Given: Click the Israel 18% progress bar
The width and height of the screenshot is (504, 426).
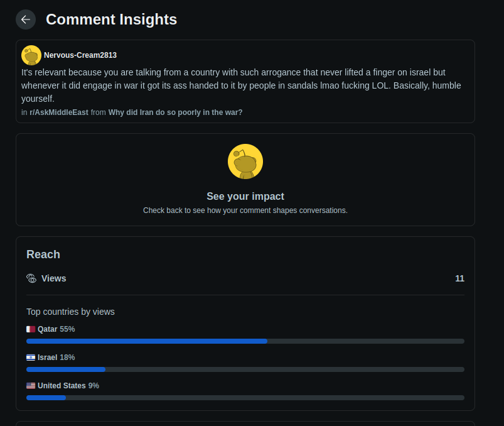Looking at the screenshot, I should tap(245, 369).
